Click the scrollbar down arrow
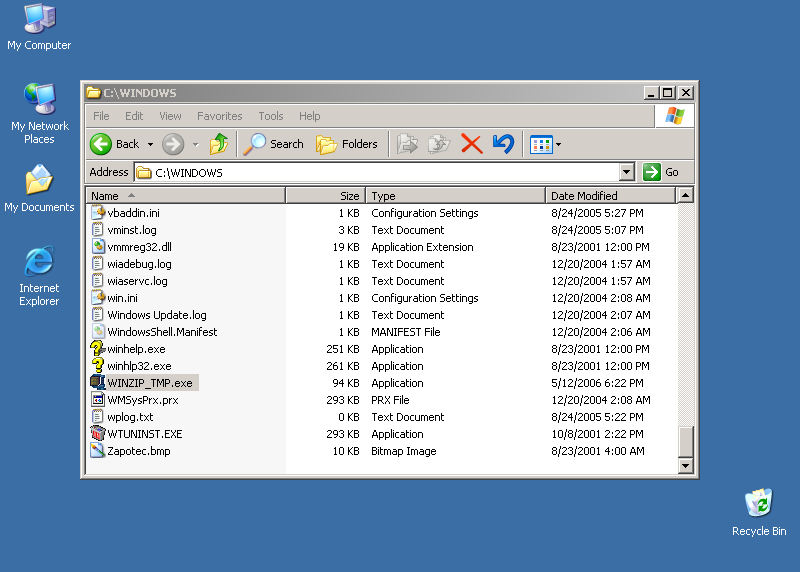The height and width of the screenshot is (572, 800). [x=685, y=465]
